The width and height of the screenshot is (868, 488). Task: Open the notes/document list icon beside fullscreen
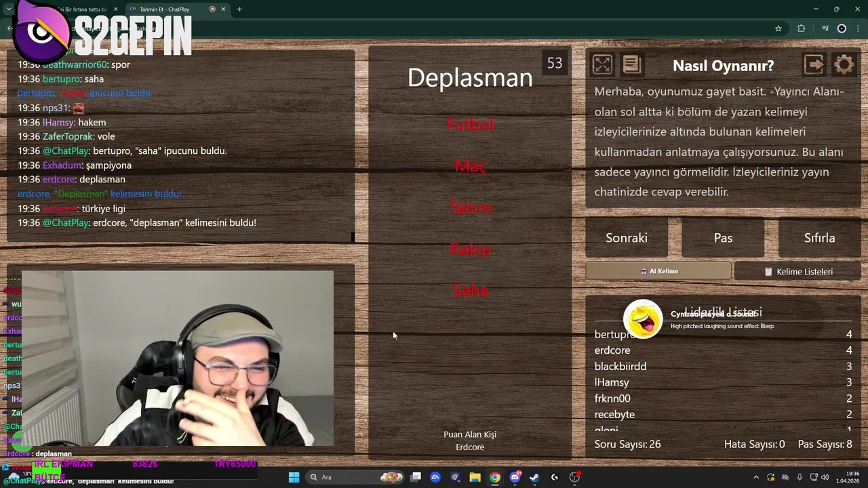point(631,64)
